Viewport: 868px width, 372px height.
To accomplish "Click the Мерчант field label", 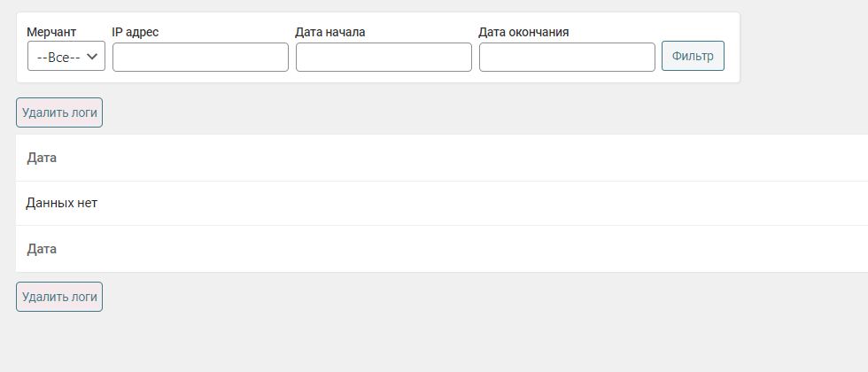I will [51, 32].
